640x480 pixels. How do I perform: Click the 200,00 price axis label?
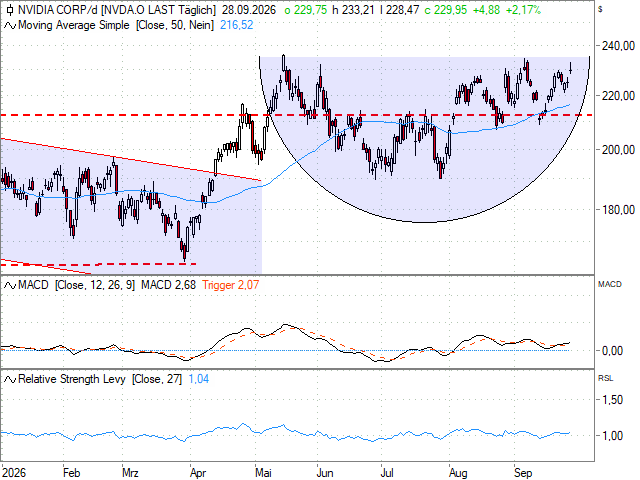click(618, 150)
